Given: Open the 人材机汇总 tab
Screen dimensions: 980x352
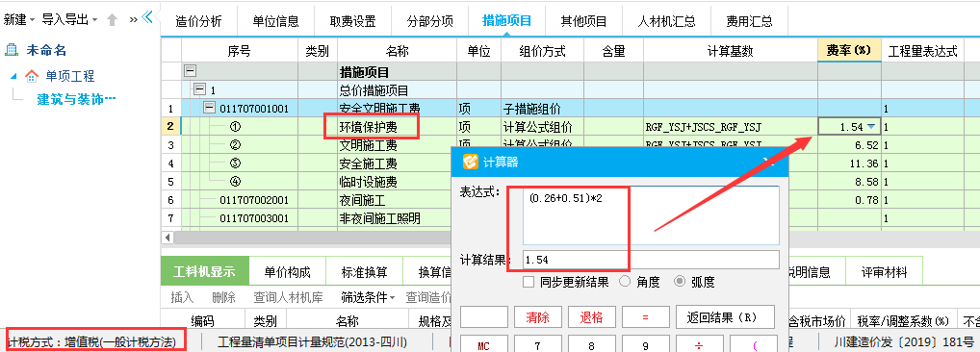Looking at the screenshot, I should click(x=666, y=21).
